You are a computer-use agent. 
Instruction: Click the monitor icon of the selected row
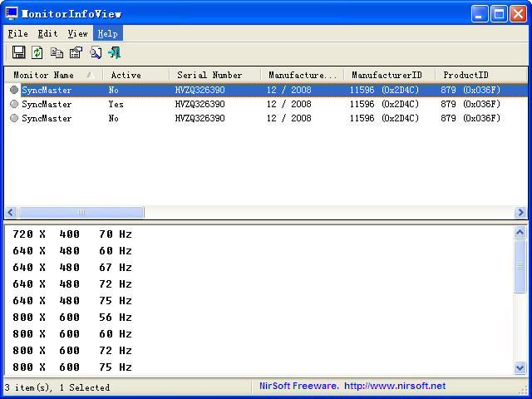pos(14,90)
